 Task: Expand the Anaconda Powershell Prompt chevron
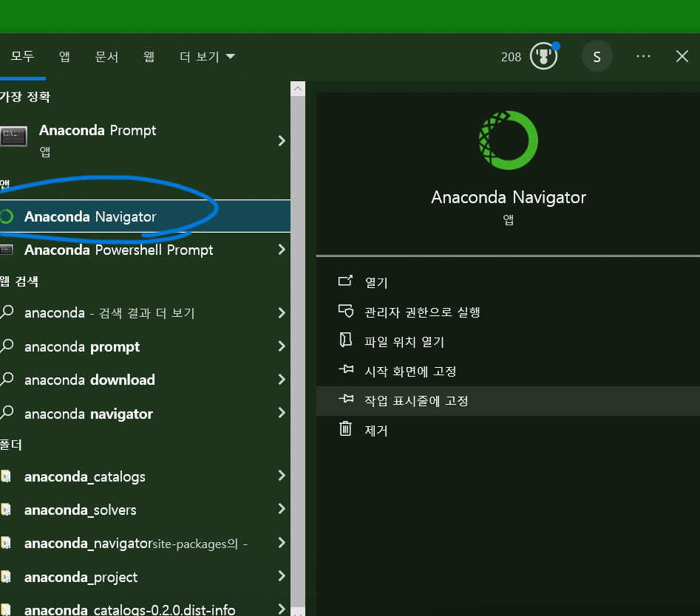tap(281, 250)
